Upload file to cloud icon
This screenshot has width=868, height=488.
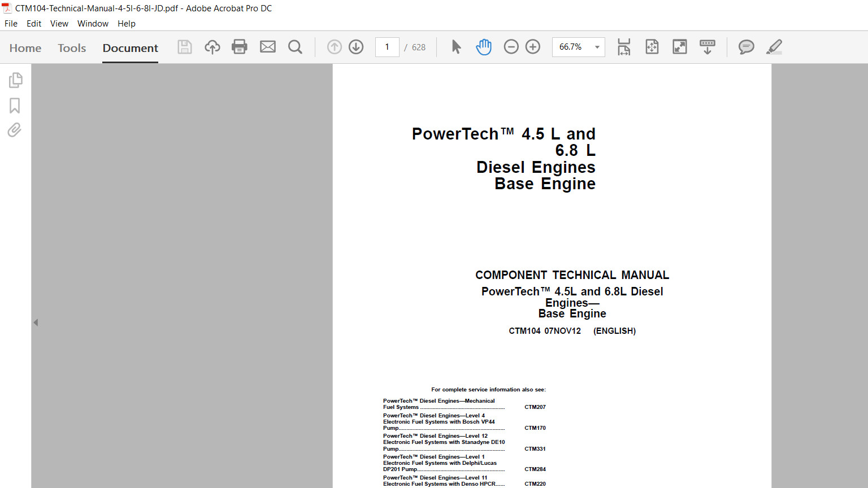[212, 47]
